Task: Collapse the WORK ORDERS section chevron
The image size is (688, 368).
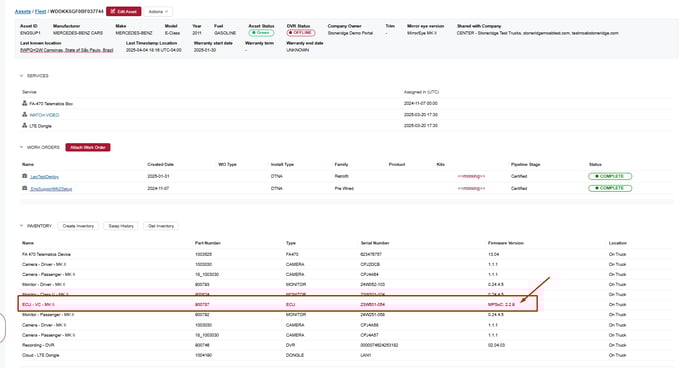Action: [22, 147]
